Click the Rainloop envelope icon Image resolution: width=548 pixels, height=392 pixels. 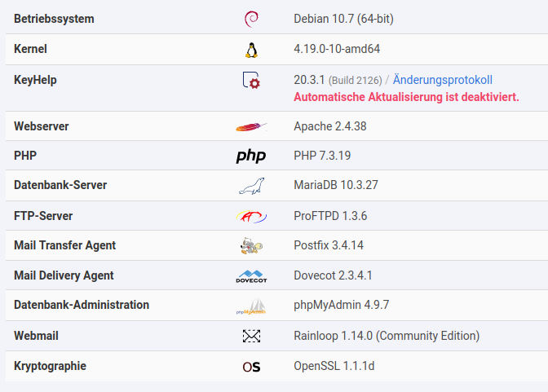250,336
